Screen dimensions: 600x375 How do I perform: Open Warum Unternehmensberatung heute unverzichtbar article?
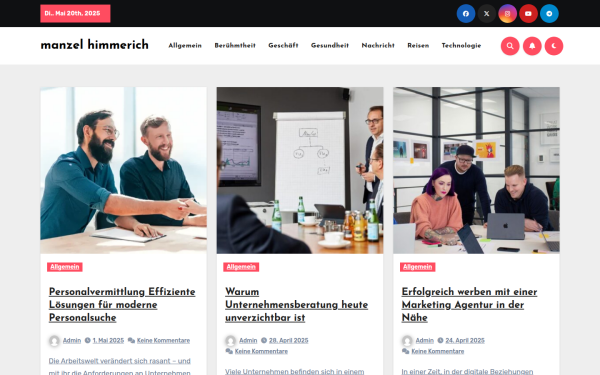297,305
